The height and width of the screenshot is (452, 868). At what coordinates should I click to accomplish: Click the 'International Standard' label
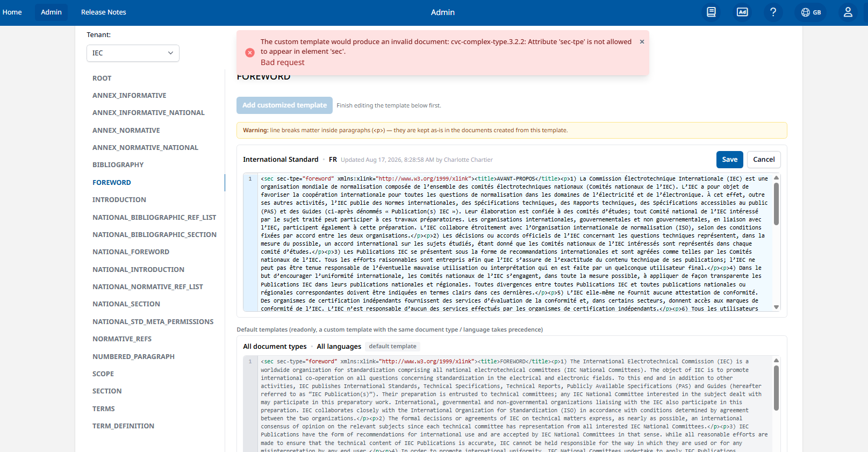[x=281, y=160]
